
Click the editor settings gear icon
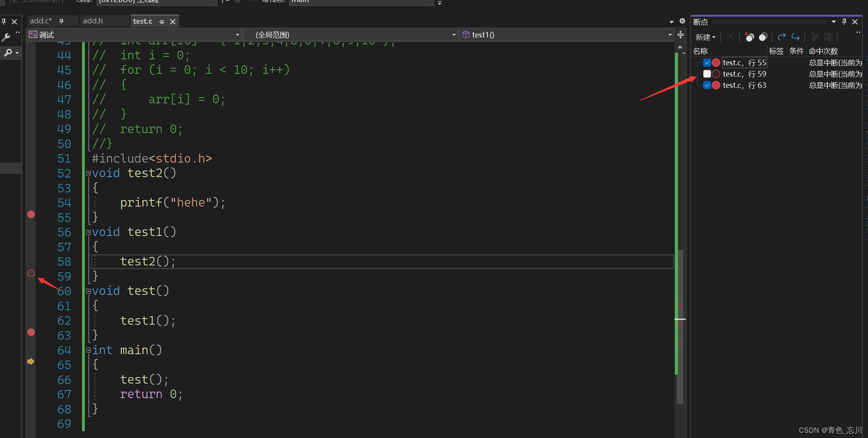682,21
